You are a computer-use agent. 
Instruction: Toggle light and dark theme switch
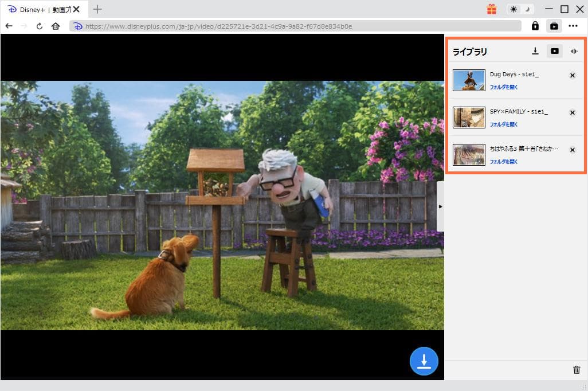coord(520,9)
